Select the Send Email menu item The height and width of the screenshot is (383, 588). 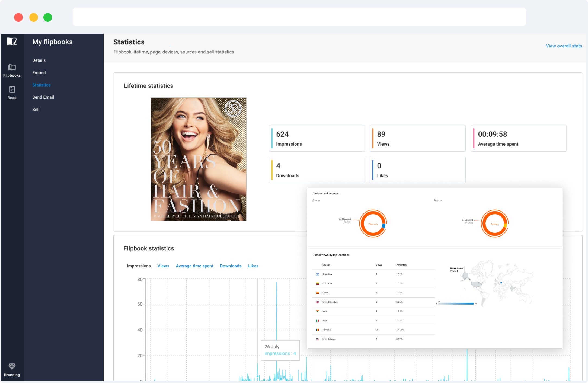pyautogui.click(x=43, y=97)
